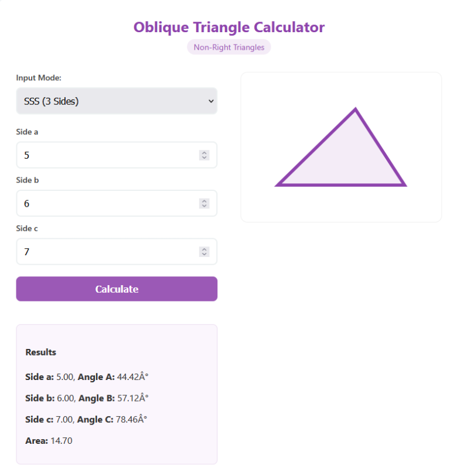This screenshot has width=450, height=476.
Task: Expand the input mode chevron arrow
Action: click(210, 101)
